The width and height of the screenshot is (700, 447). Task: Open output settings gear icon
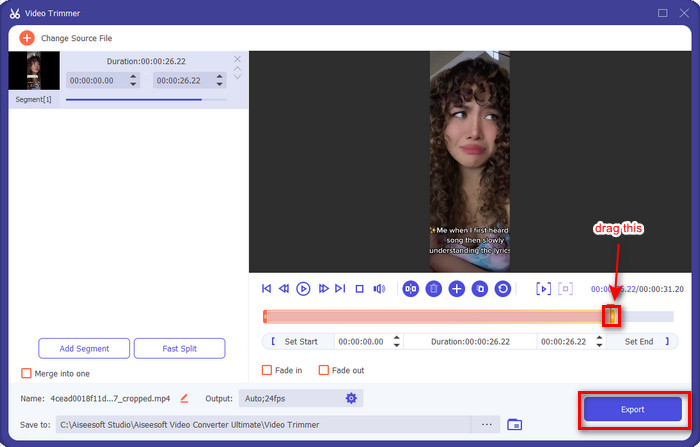351,398
